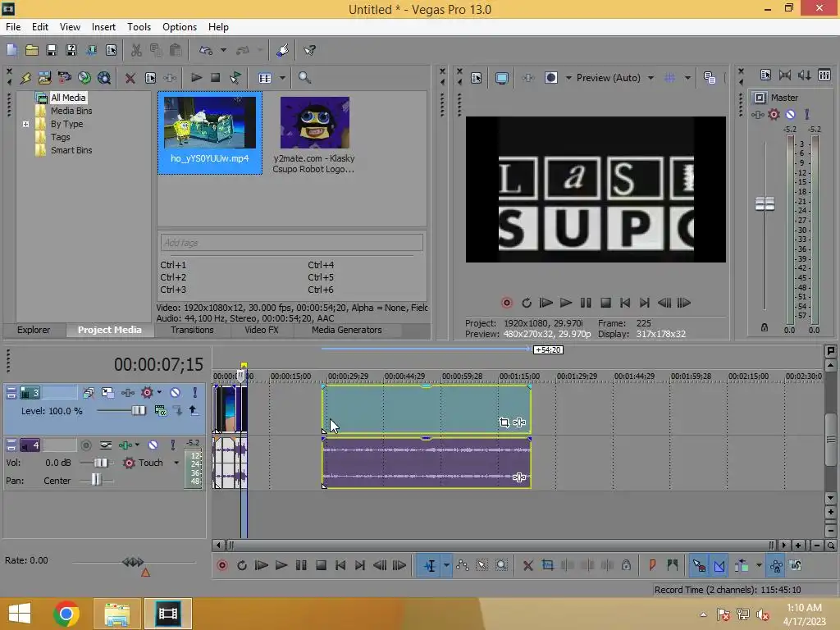Open Split Screen View in preview
This screenshot has height=630, width=840.
550,78
